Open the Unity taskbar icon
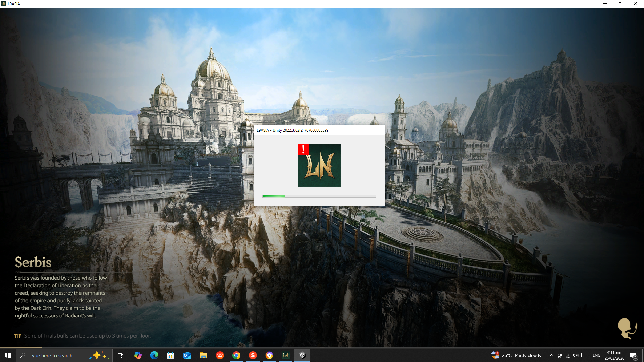This screenshot has width=644, height=362. point(302,355)
